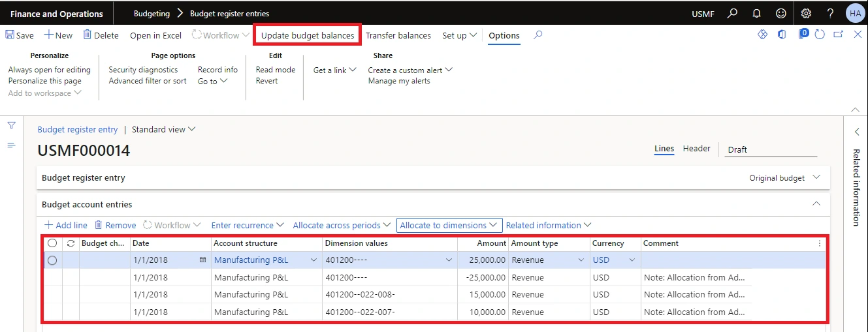Image resolution: width=868 pixels, height=332 pixels.
Task: Click Update budget balances
Action: coord(308,35)
